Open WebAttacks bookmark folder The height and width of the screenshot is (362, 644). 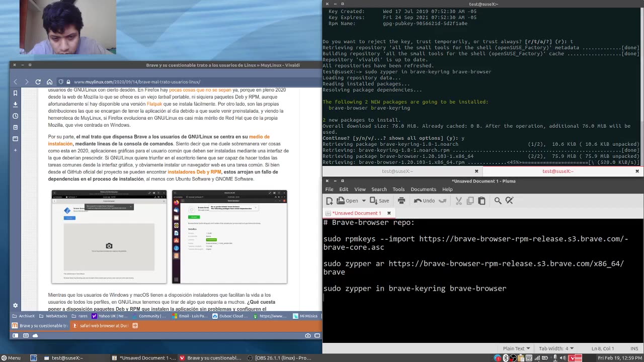53,316
